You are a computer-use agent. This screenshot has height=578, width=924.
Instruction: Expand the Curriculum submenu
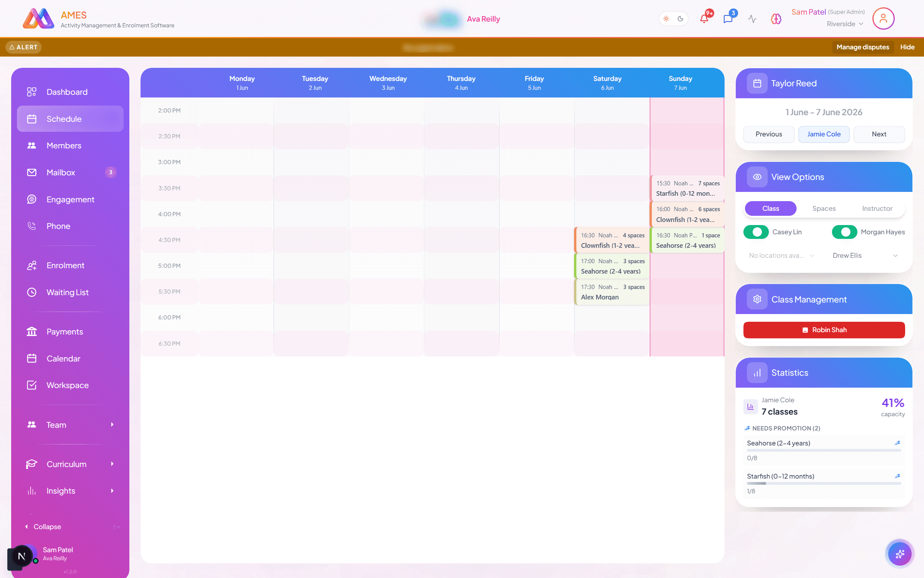click(x=112, y=464)
